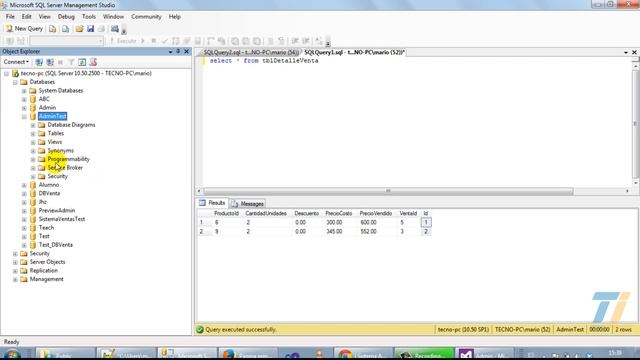This screenshot has height=360, width=640.
Task: Expand the Server Objects node
Action: coord(15,262)
